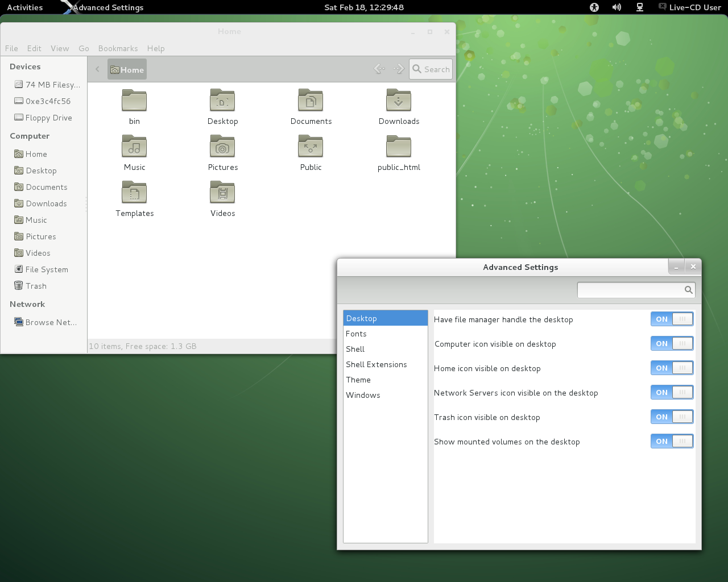Select the Templates folder icon

pyautogui.click(x=134, y=193)
